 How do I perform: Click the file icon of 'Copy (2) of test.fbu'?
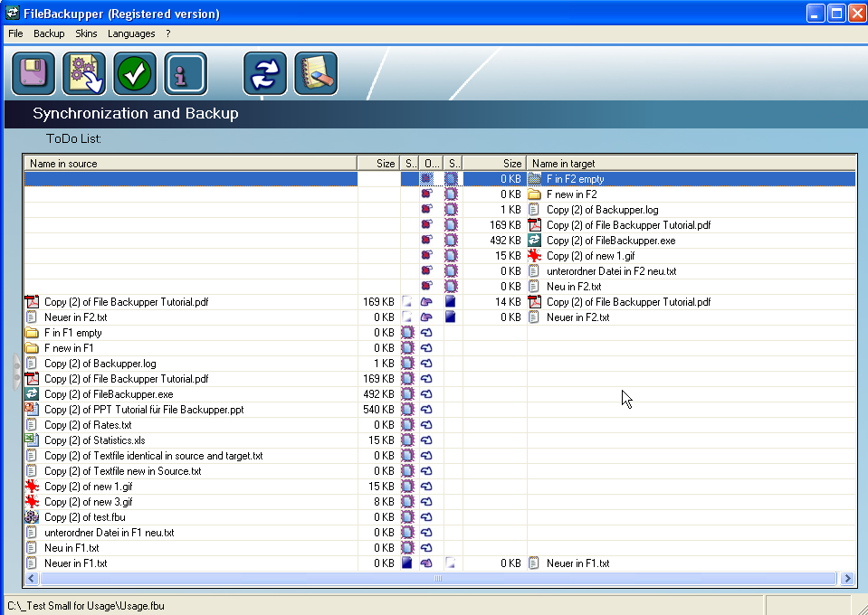32,517
